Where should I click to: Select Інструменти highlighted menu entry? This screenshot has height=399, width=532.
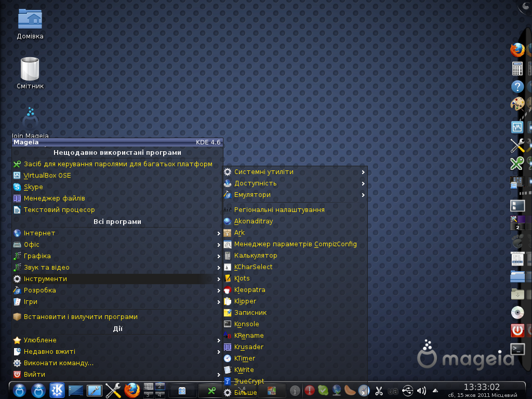tap(117, 279)
